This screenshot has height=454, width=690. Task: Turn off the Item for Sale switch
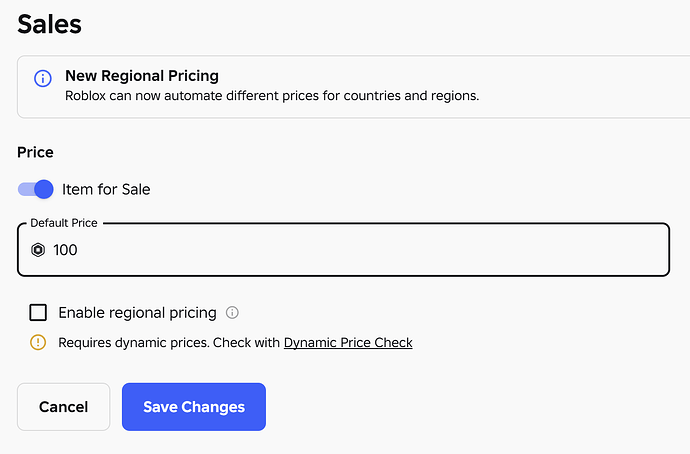point(36,189)
